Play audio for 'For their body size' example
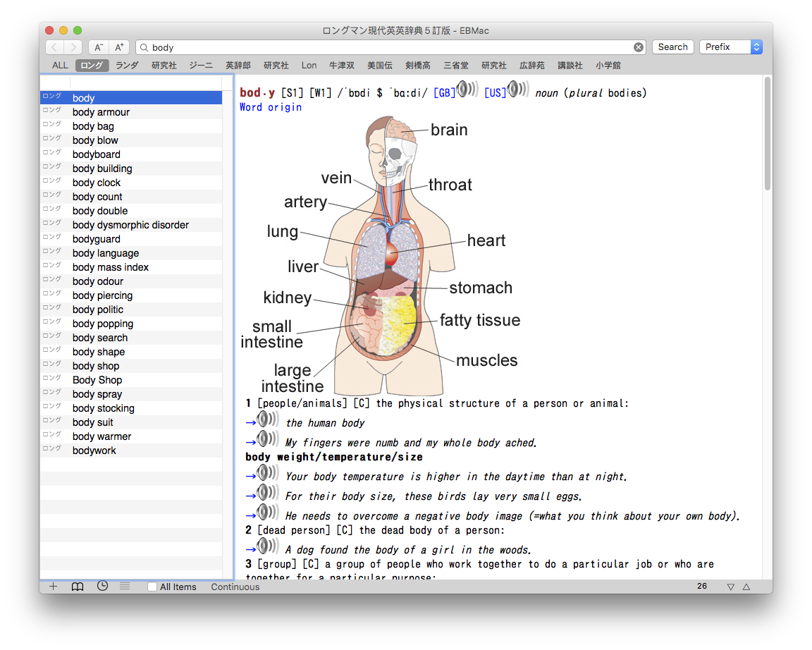The height and width of the screenshot is (650, 812). [x=269, y=493]
